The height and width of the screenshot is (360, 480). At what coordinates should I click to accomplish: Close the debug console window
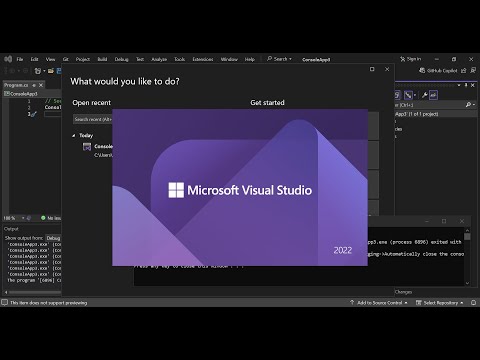(462, 221)
